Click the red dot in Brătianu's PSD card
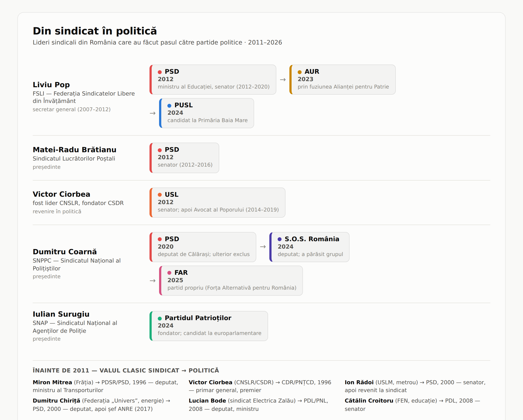Viewport: 523px width, 420px height. click(160, 150)
